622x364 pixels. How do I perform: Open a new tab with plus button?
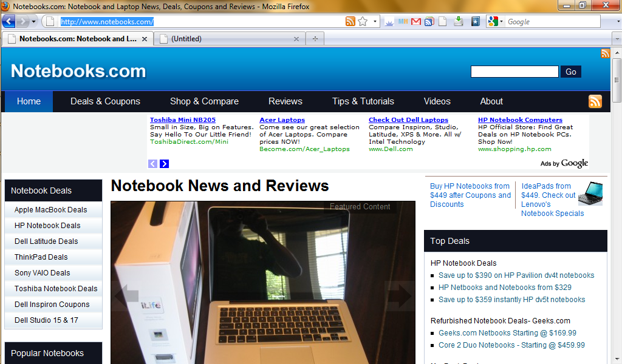pyautogui.click(x=315, y=39)
